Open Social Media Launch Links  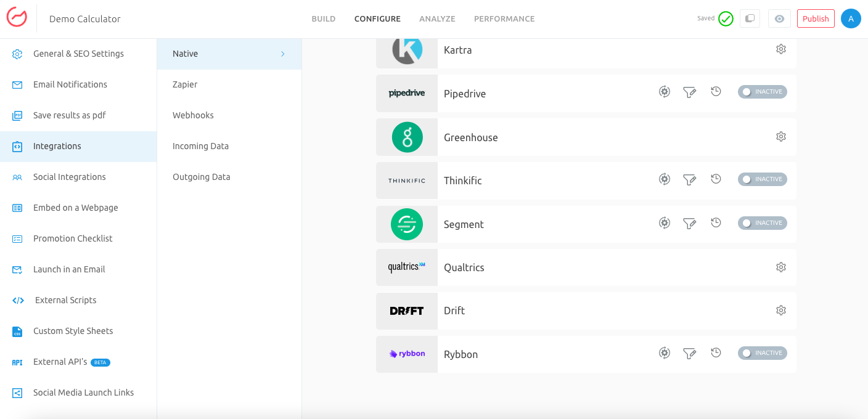click(x=78, y=393)
